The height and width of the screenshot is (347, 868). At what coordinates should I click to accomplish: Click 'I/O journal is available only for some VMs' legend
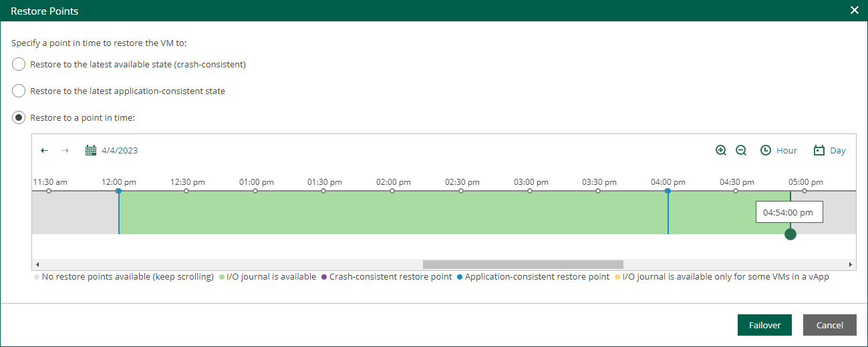coord(722,276)
